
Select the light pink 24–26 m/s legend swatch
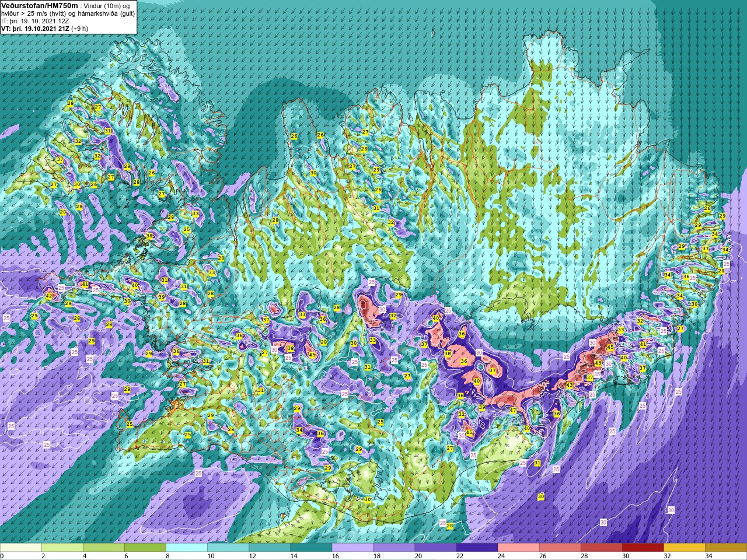[x=518, y=548]
